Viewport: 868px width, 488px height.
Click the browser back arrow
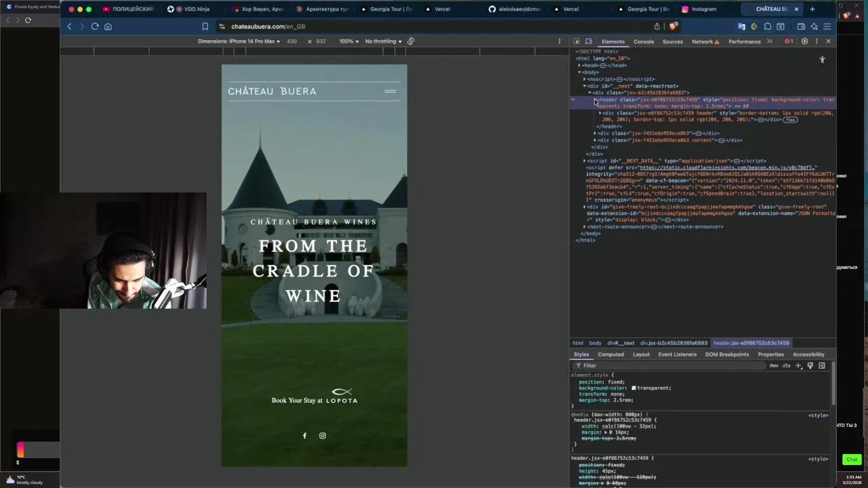pos(69,26)
